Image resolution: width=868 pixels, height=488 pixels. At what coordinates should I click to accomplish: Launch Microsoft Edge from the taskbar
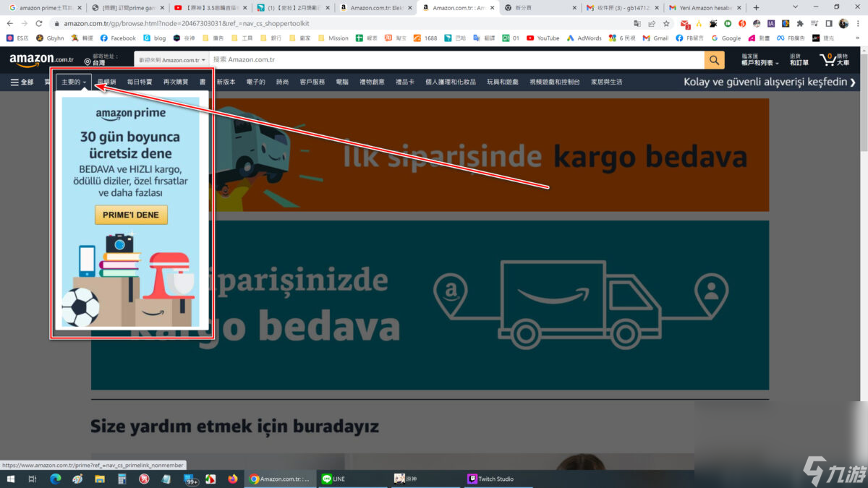[55, 479]
